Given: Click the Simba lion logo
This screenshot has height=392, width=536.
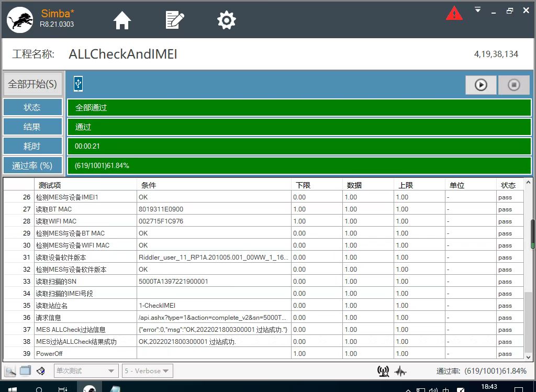Looking at the screenshot, I should point(19,20).
